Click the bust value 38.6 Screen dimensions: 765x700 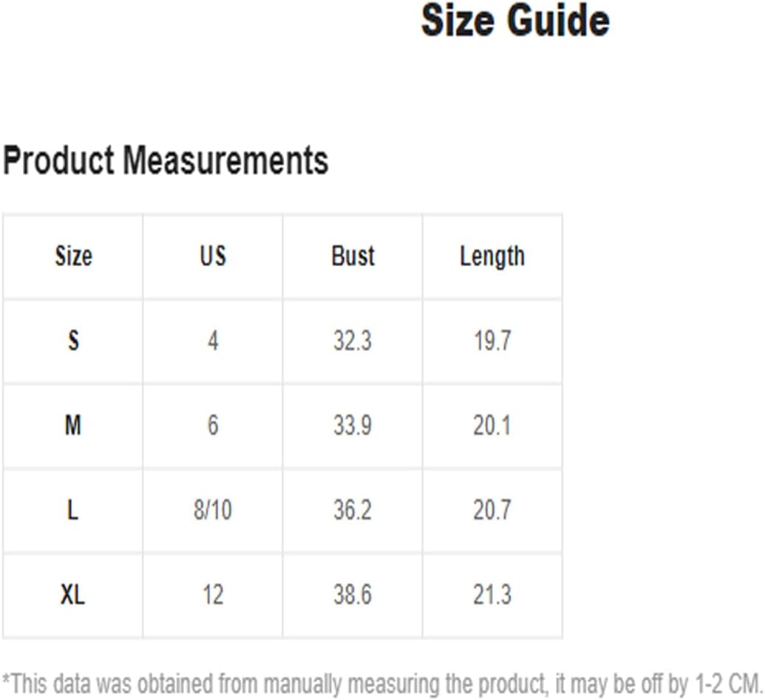[x=353, y=594]
